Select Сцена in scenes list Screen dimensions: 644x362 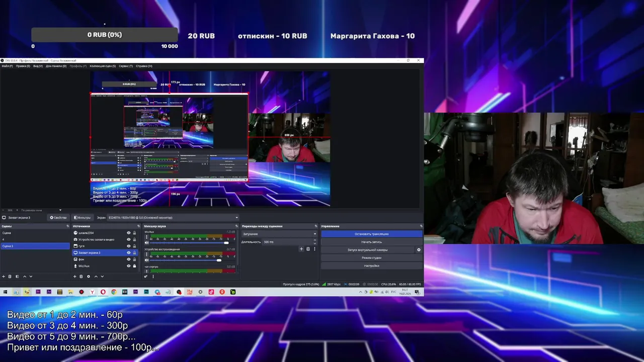click(x=35, y=233)
